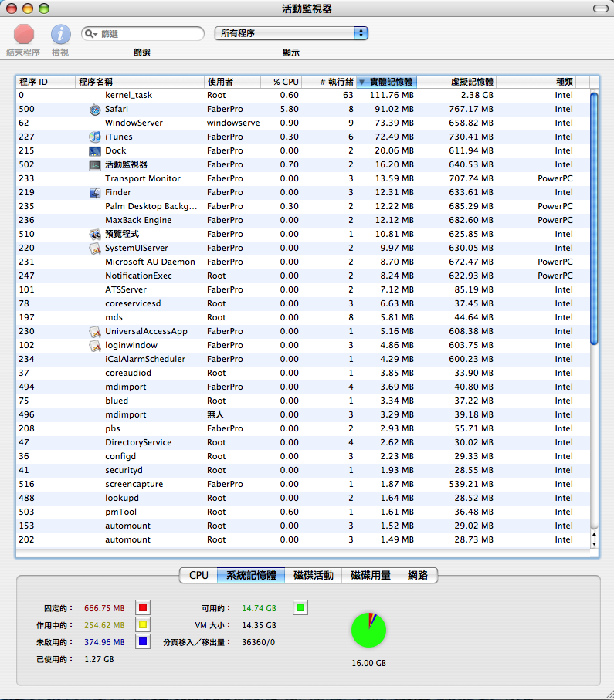Select the kernel_task process row

303,95
